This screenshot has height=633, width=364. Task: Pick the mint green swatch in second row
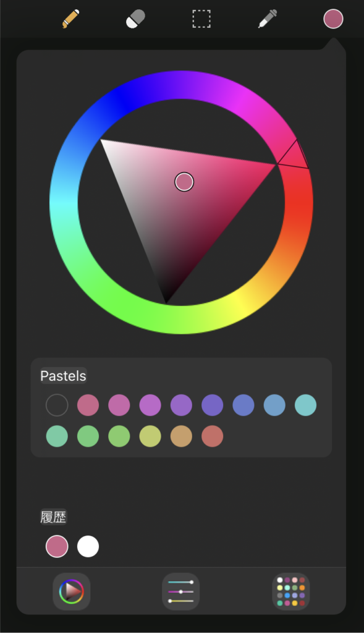[57, 436]
